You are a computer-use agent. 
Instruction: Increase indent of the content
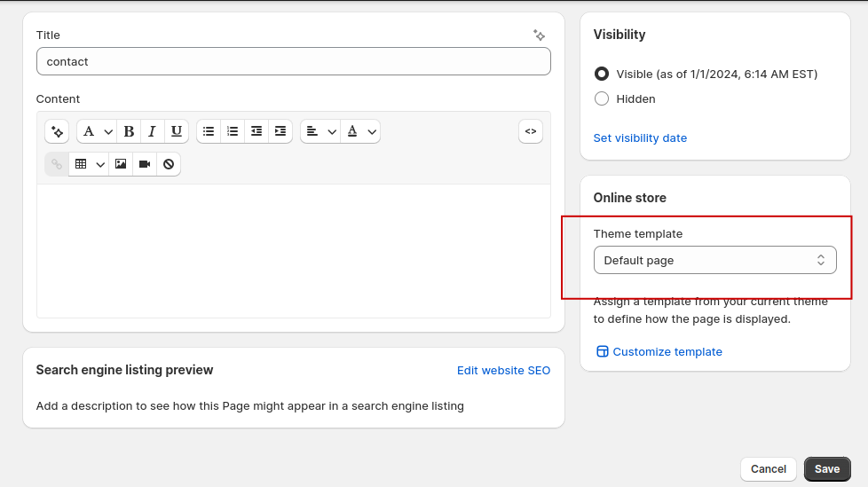(280, 131)
